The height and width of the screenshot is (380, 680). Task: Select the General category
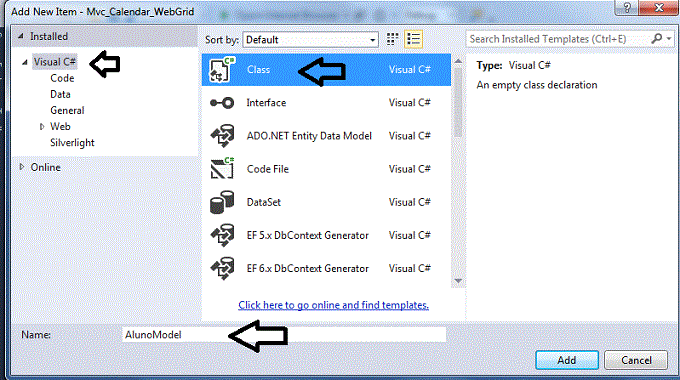coord(67,110)
